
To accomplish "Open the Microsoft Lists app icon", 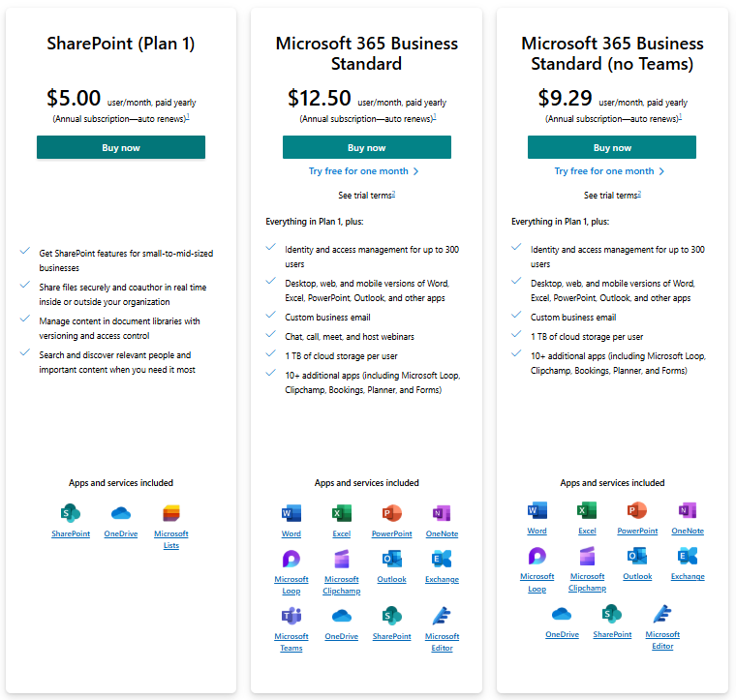I will (171, 513).
